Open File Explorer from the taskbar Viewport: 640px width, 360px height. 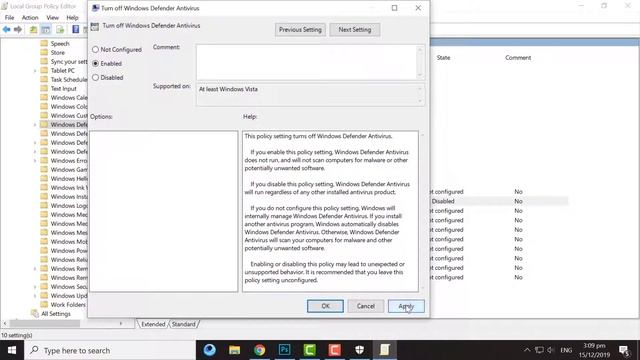(x=234, y=350)
